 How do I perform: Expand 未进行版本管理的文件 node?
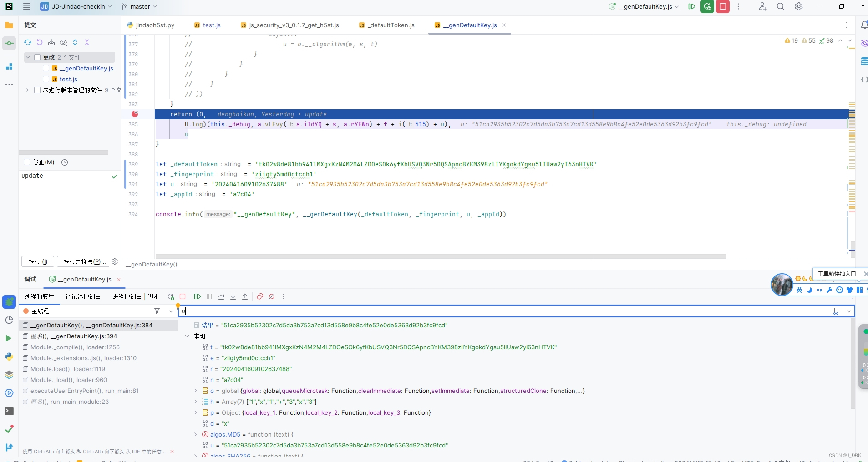coord(28,90)
